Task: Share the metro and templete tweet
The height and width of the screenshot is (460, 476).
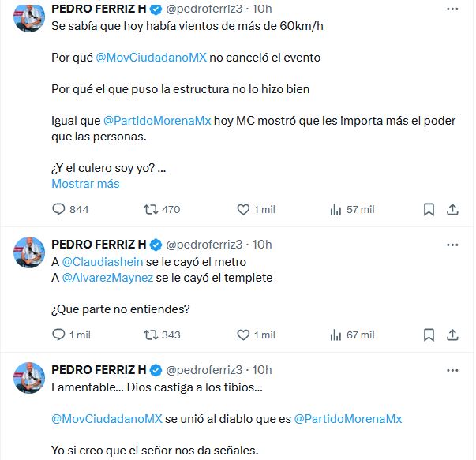Action: 452,335
